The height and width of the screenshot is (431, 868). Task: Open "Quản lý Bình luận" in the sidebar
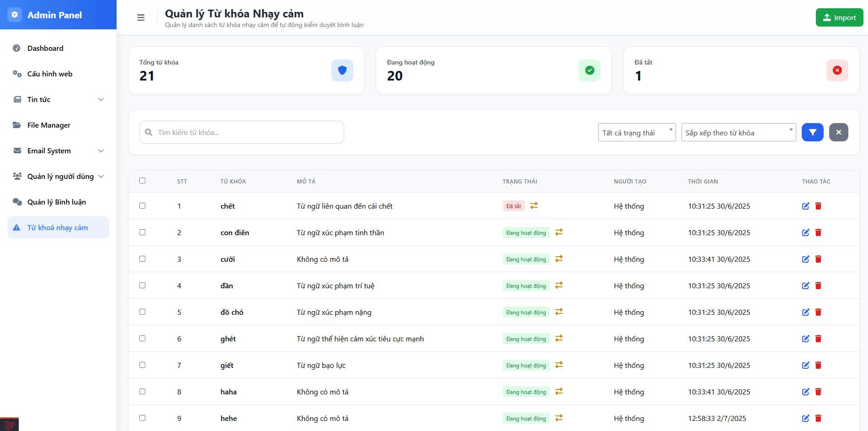pyautogui.click(x=57, y=202)
